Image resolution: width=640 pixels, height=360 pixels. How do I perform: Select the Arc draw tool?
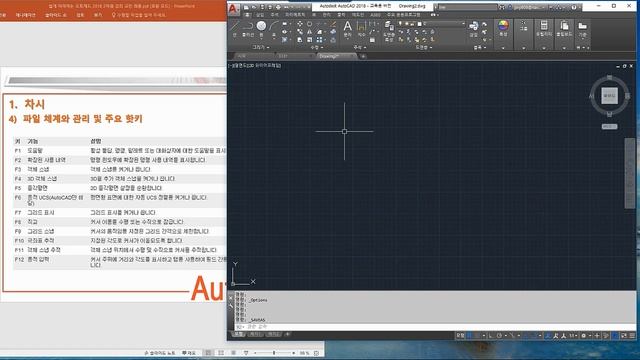tap(273, 27)
